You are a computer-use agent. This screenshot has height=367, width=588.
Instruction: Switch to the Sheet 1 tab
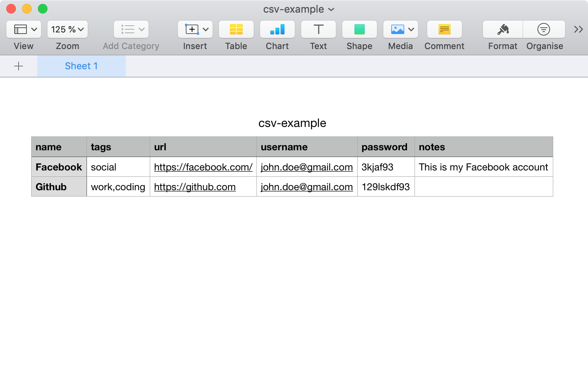tap(81, 66)
